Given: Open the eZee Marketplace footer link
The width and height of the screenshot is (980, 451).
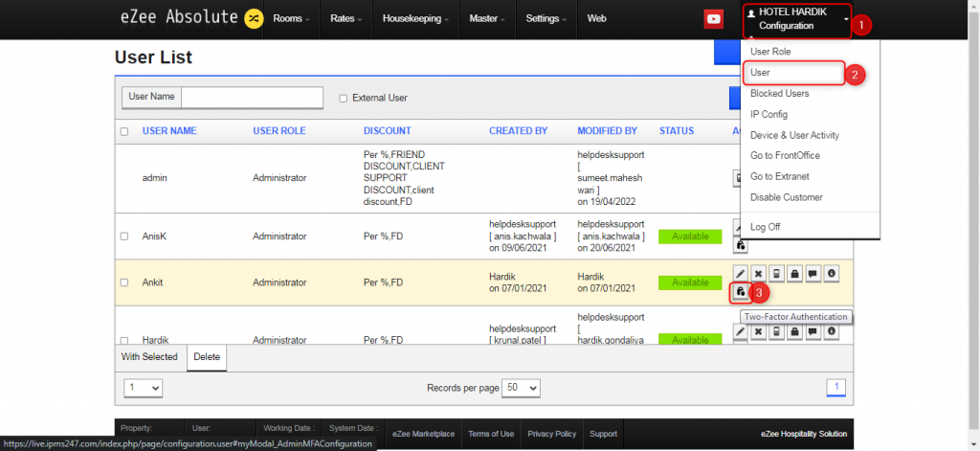Looking at the screenshot, I should pos(424,434).
